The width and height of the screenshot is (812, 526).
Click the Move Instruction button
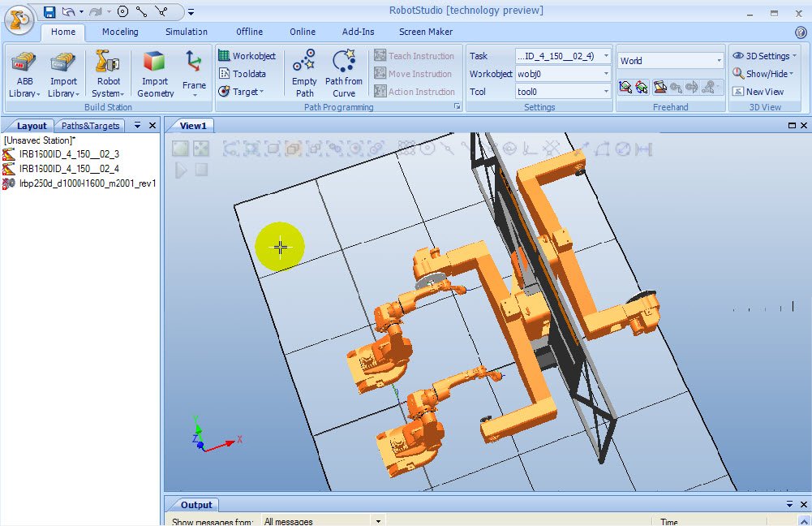point(413,74)
